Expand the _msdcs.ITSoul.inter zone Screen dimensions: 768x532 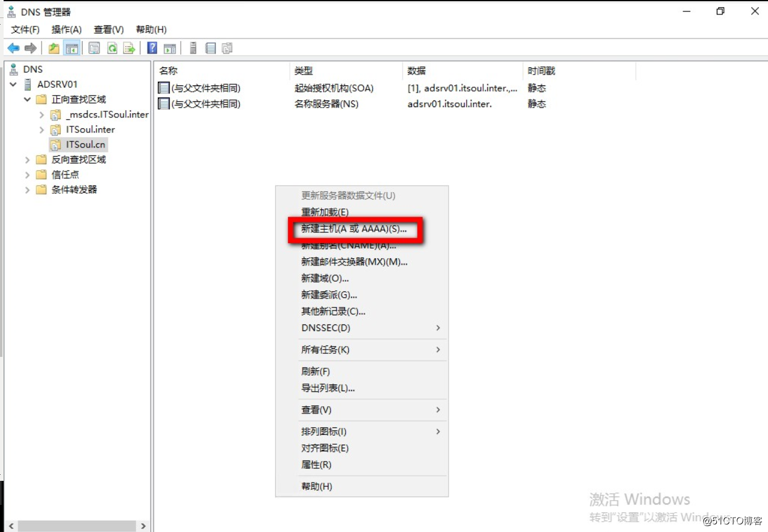click(42, 114)
